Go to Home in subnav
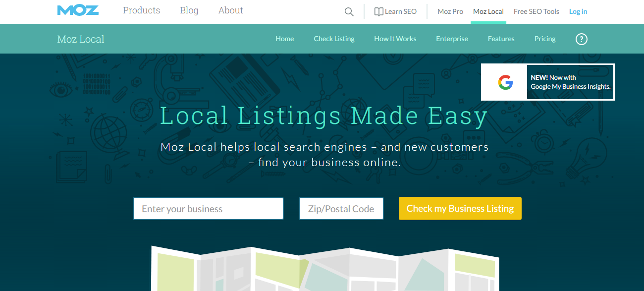Image resolution: width=644 pixels, height=291 pixels. [285, 39]
